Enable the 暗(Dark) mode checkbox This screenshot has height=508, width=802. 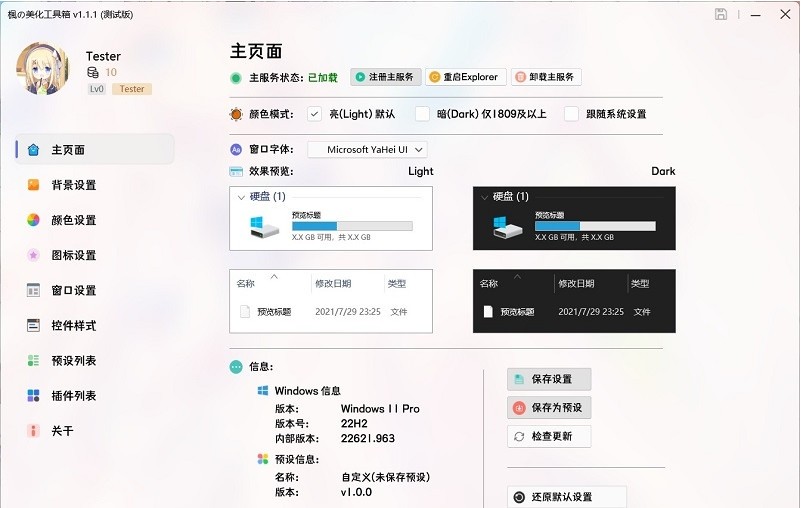422,114
